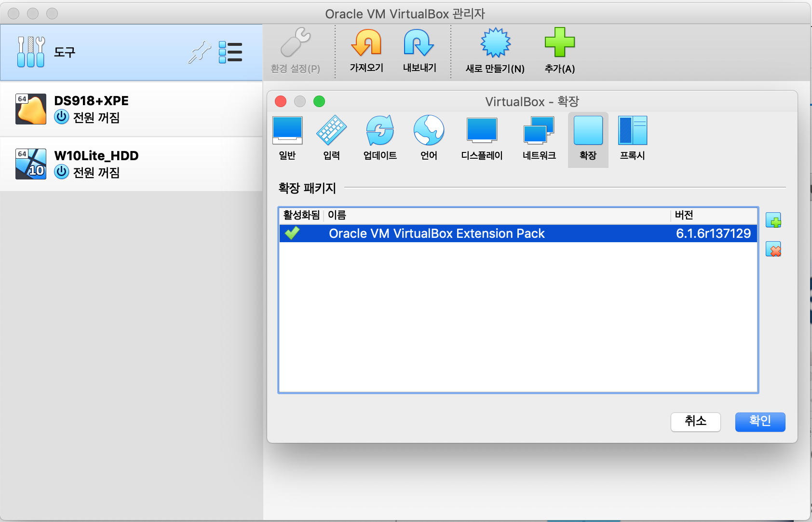Select the 도구 tools entry
The image size is (812, 522).
point(131,52)
